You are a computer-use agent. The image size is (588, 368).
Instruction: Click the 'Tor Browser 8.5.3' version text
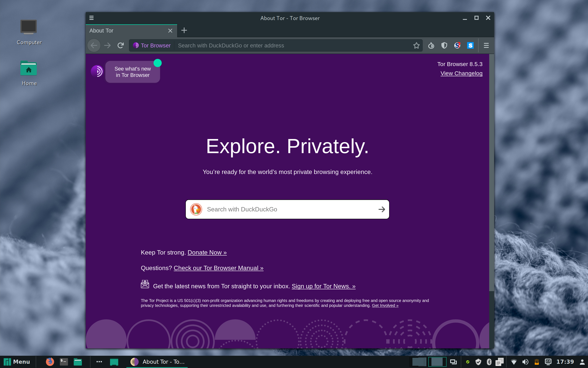[460, 64]
